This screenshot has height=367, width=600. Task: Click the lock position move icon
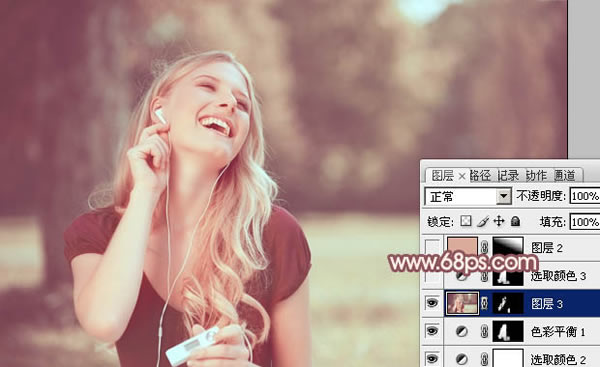pos(499,221)
